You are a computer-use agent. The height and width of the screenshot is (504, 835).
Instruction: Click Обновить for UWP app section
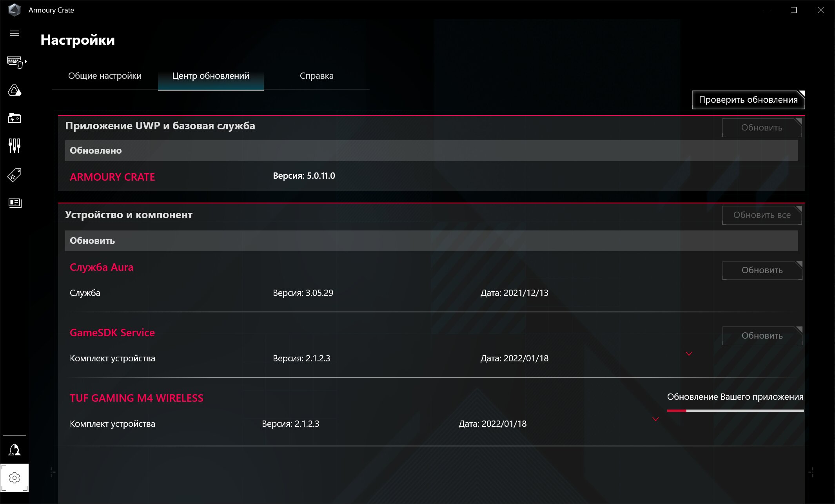pyautogui.click(x=762, y=127)
